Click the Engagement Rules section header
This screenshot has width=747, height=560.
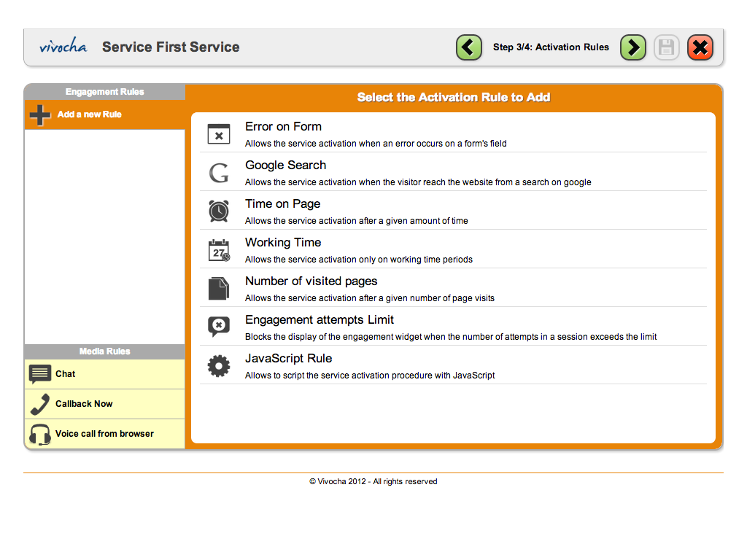[x=104, y=92]
